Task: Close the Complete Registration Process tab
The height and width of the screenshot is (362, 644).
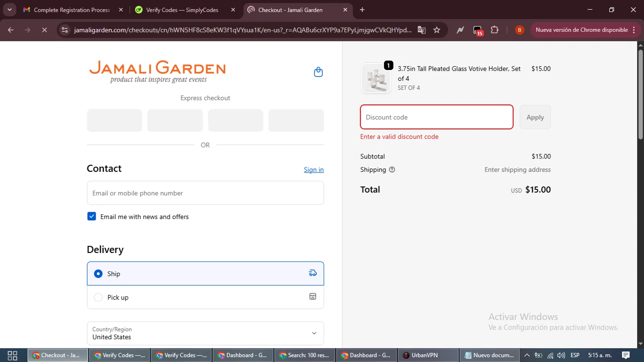Action: point(121,10)
